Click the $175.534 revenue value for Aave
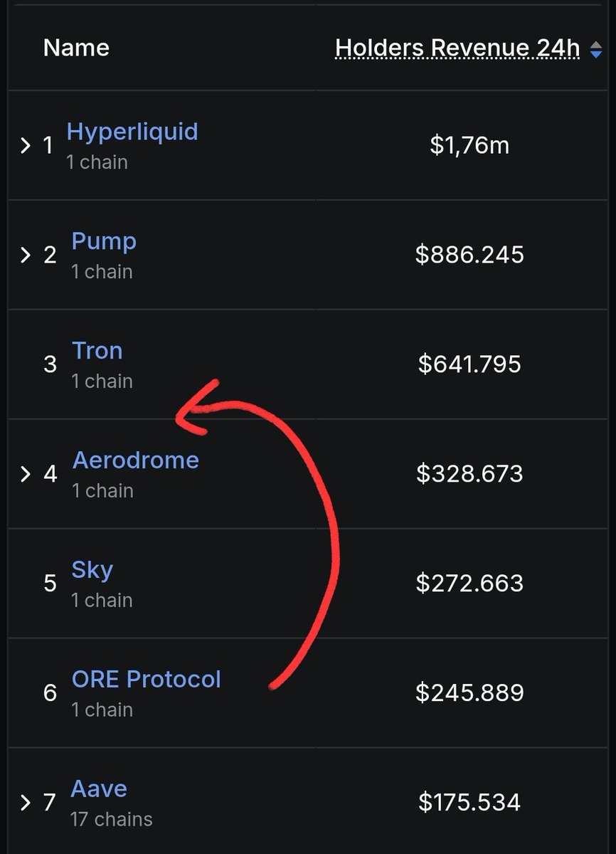Image resolution: width=616 pixels, height=854 pixels. click(x=469, y=803)
